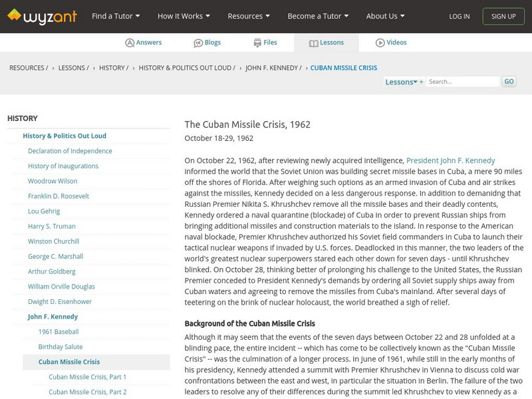Click the plus icon beside Lessons
The image size is (532, 399).
click(421, 82)
